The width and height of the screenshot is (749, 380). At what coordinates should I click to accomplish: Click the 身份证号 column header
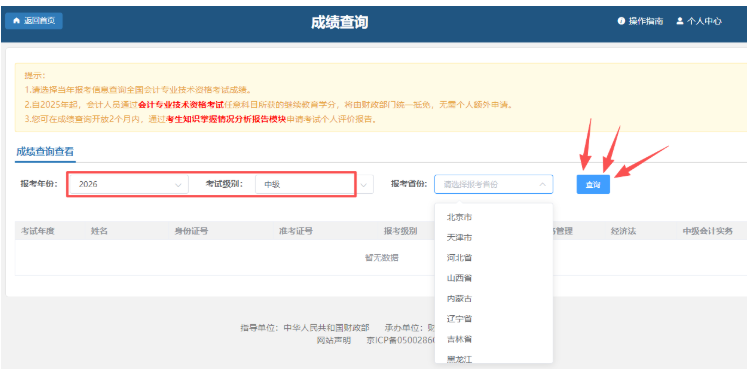191,231
